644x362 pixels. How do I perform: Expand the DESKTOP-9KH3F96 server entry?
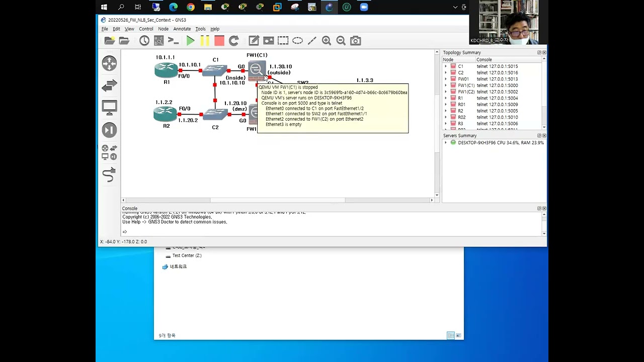[x=445, y=143]
